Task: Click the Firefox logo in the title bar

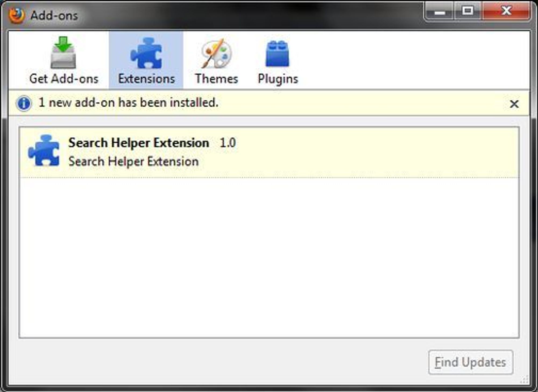Action: tap(17, 15)
